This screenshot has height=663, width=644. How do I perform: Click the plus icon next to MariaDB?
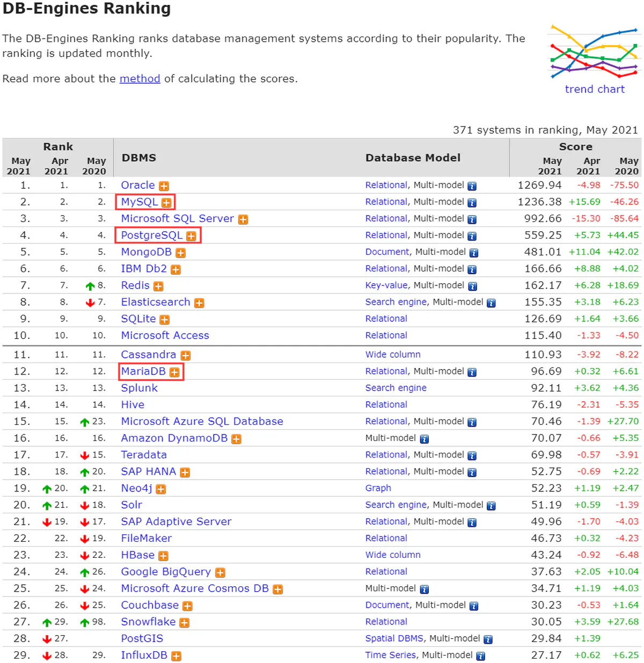click(x=174, y=372)
